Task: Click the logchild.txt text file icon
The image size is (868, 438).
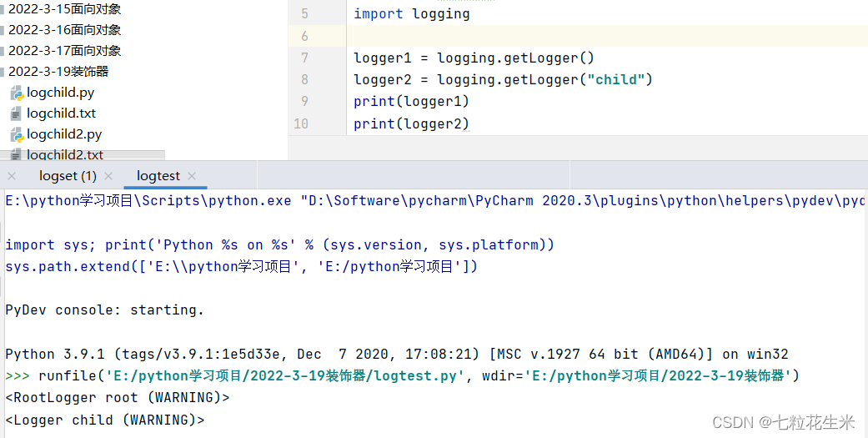Action: [17, 114]
